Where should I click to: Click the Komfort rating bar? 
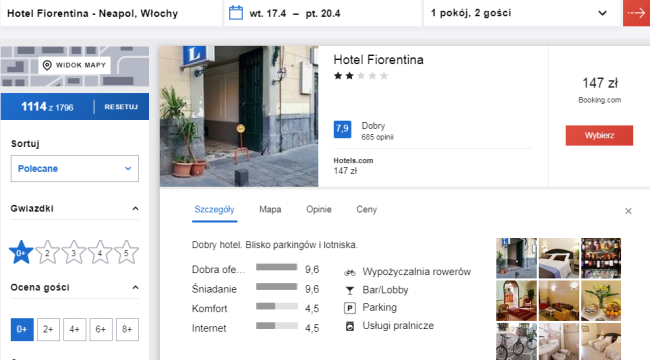276,306
